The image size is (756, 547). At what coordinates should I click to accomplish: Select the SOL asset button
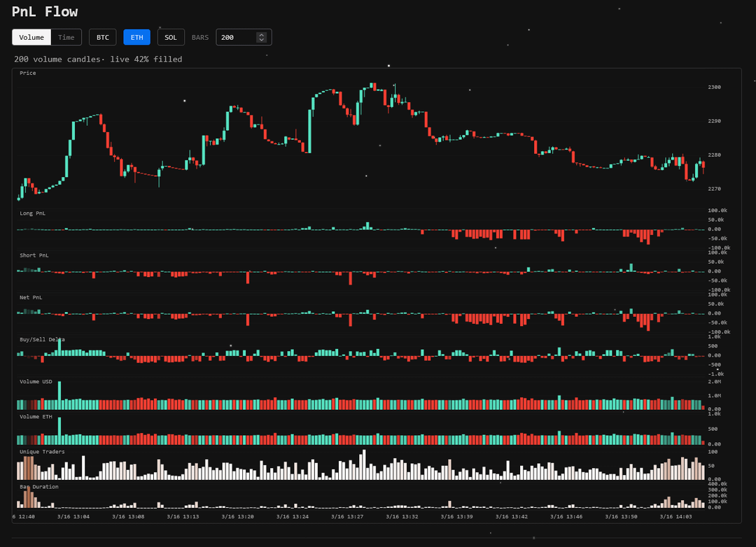171,37
